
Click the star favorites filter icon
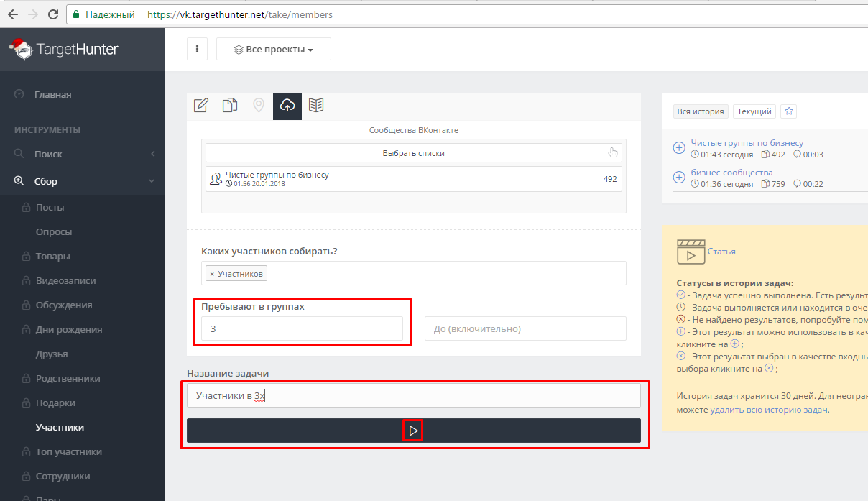tap(789, 111)
